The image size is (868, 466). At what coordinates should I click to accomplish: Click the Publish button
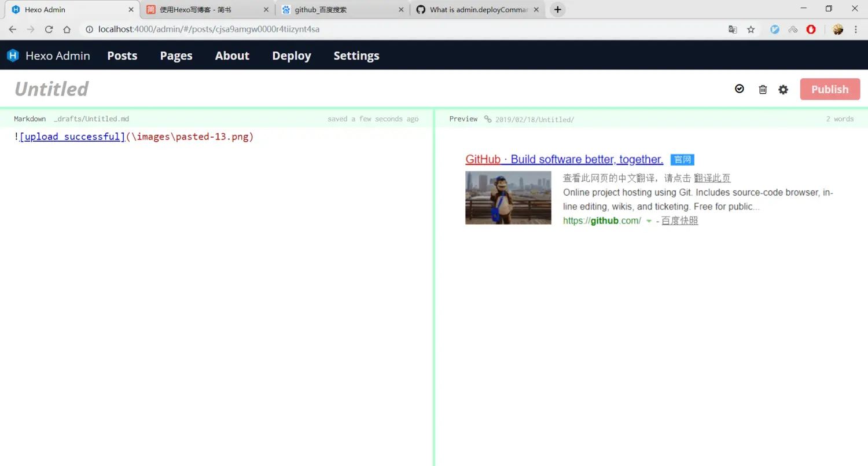pos(830,89)
